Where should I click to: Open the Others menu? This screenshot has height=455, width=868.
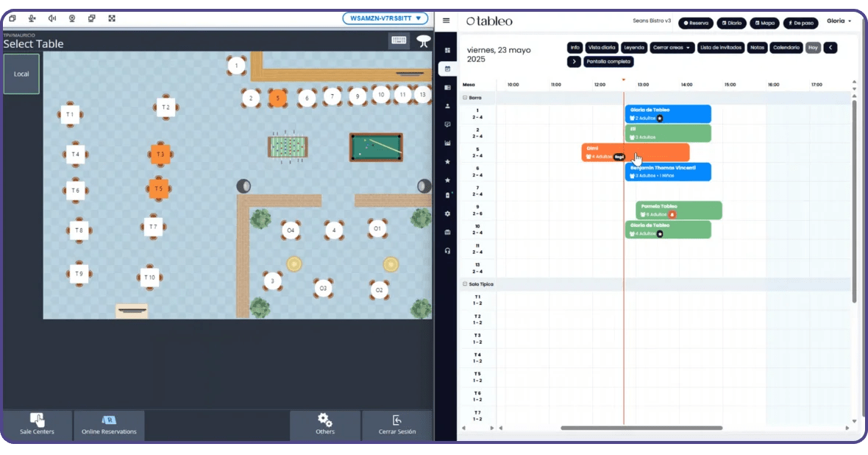325,425
